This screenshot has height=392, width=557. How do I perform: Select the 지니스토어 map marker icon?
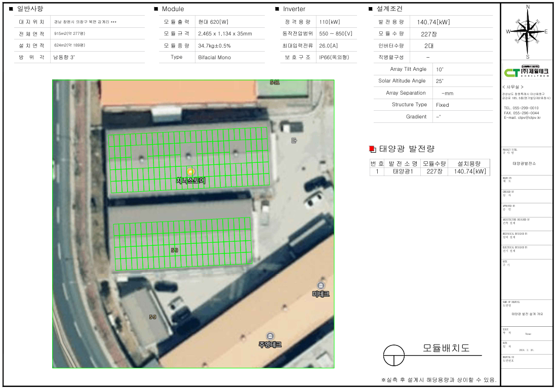(x=190, y=171)
